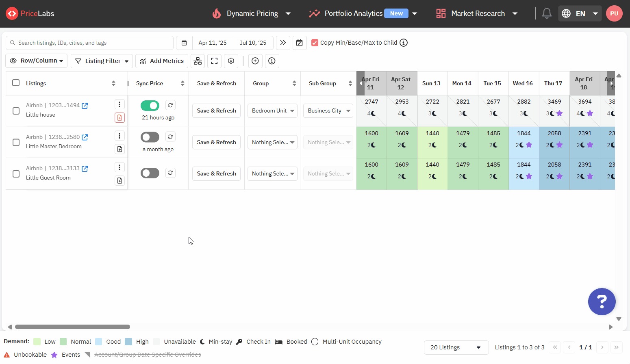
Task: Enable sync price for Little Master Bedroom
Action: [x=150, y=137]
